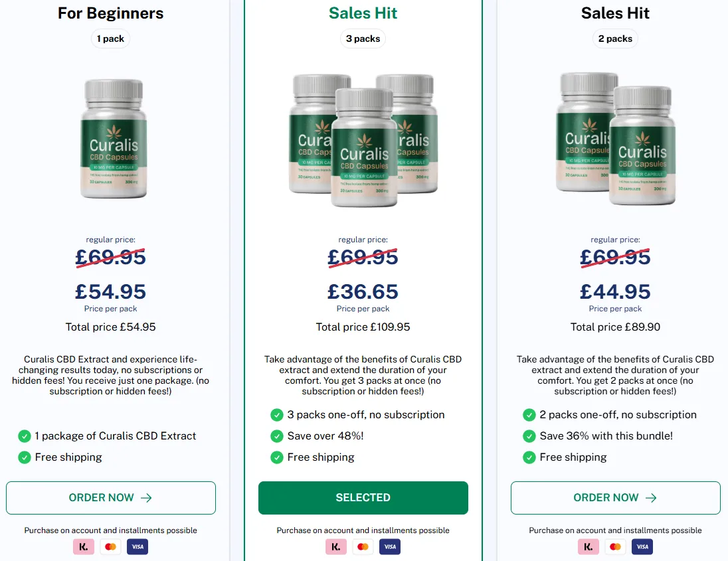Click Klarna icon under 3 packs offer
The width and height of the screenshot is (728, 561).
[x=336, y=546]
